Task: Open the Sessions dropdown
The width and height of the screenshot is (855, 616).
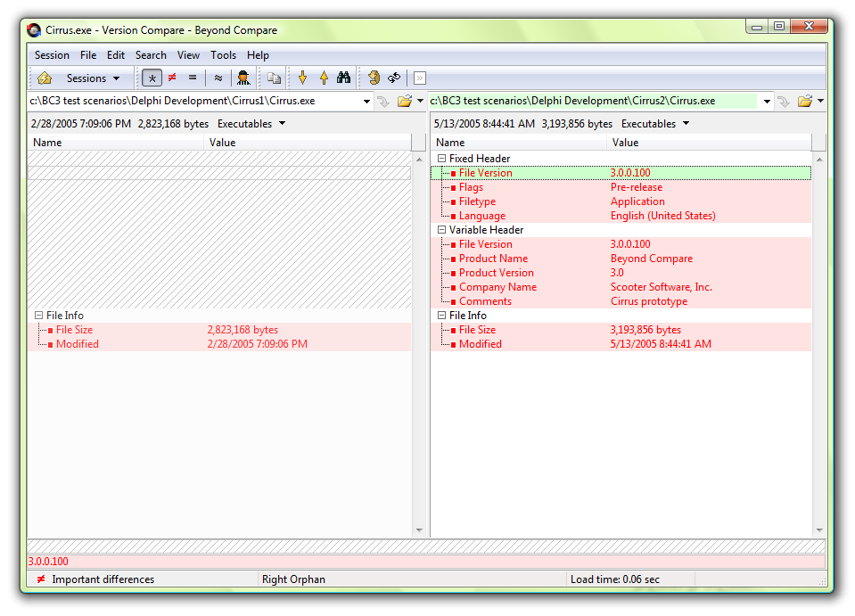Action: [93, 78]
